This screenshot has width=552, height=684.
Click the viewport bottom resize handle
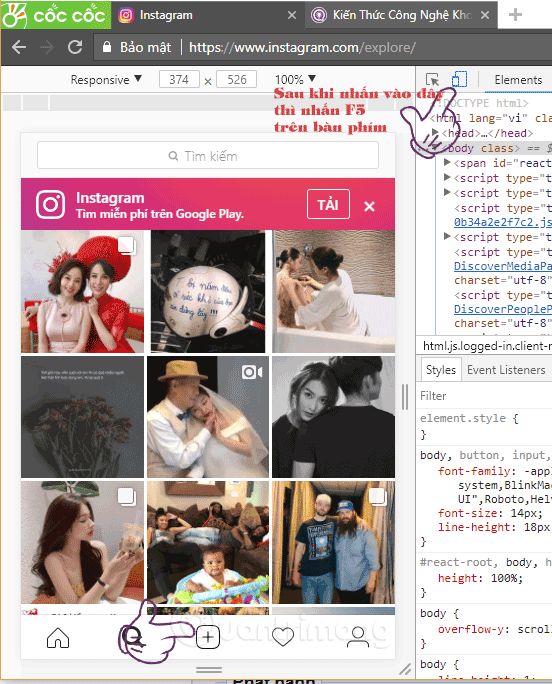point(209,669)
